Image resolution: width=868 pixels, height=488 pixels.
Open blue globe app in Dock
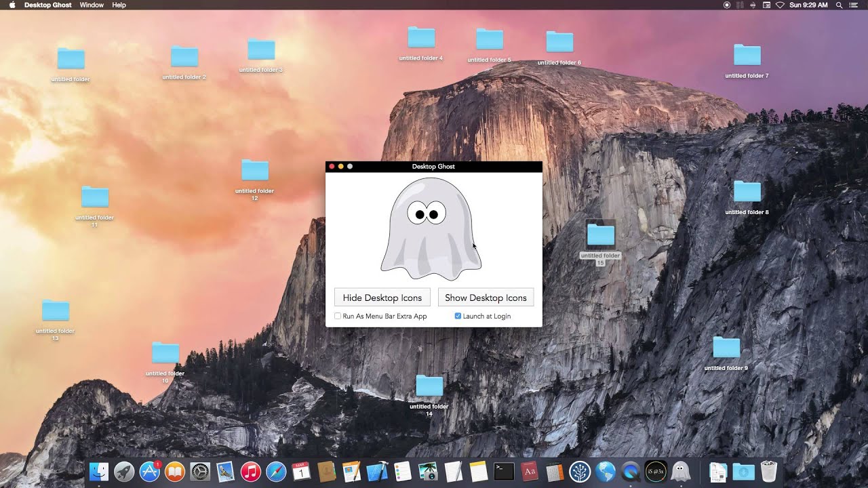click(x=605, y=472)
